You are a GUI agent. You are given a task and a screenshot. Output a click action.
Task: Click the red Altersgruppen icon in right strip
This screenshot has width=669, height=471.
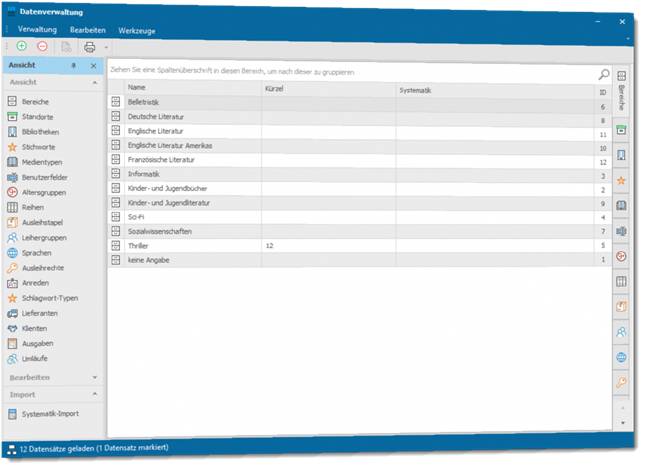621,256
